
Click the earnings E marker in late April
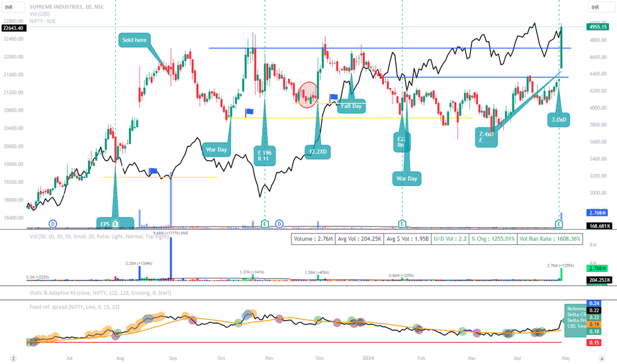pos(559,224)
